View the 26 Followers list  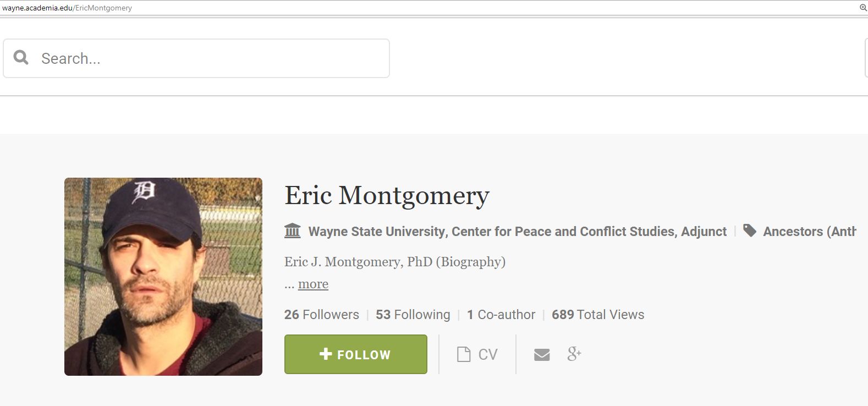321,314
